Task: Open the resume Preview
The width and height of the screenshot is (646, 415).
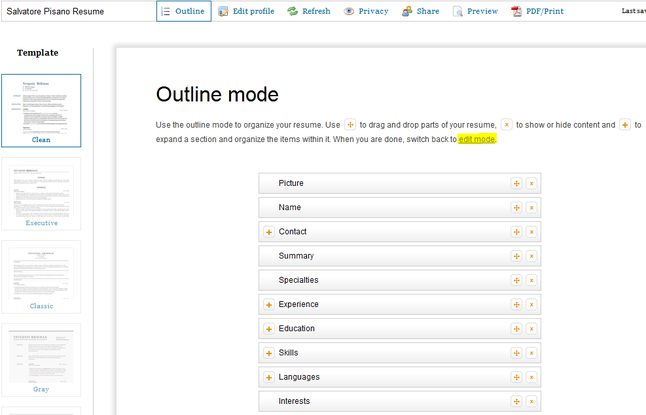Action: [x=475, y=11]
